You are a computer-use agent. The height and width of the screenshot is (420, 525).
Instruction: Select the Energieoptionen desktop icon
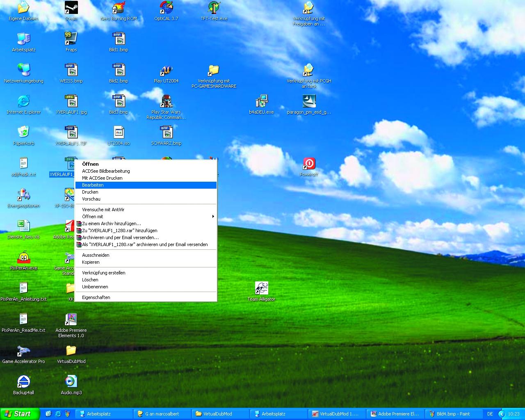pos(23,195)
